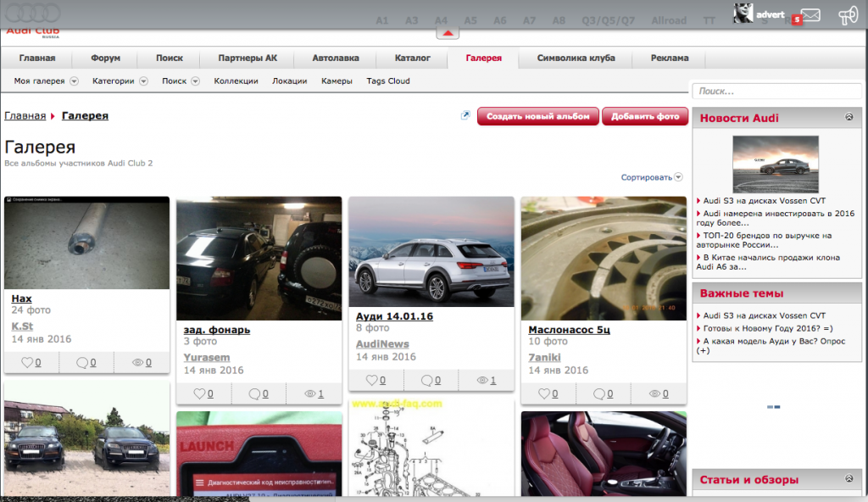Collapse the top model bar red arrow
Screen dimensions: 868x502
click(x=448, y=33)
